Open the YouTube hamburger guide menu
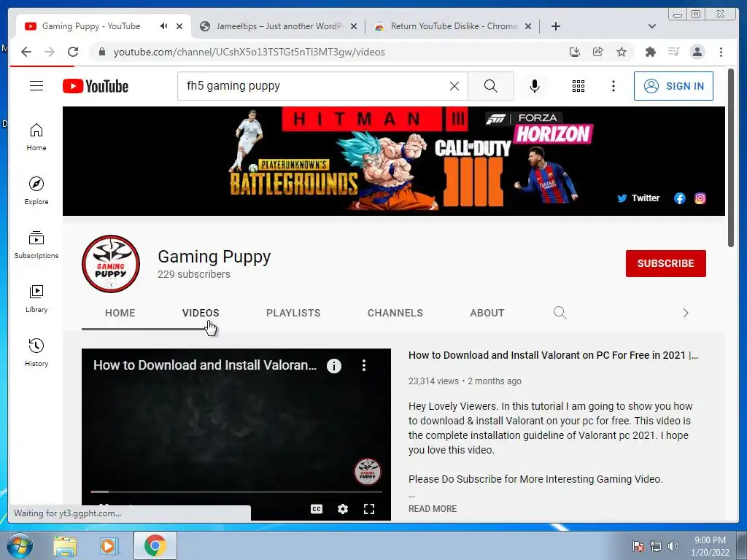Image resolution: width=747 pixels, height=560 pixels. coord(36,86)
